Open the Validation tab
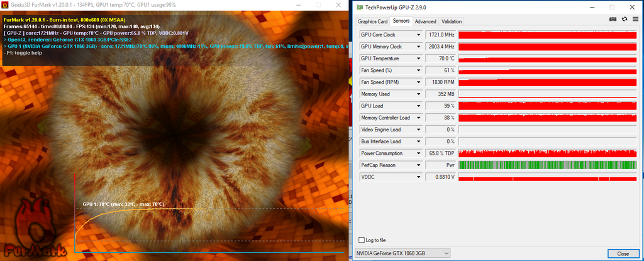Image resolution: width=644 pixels, height=261 pixels. [x=452, y=21]
